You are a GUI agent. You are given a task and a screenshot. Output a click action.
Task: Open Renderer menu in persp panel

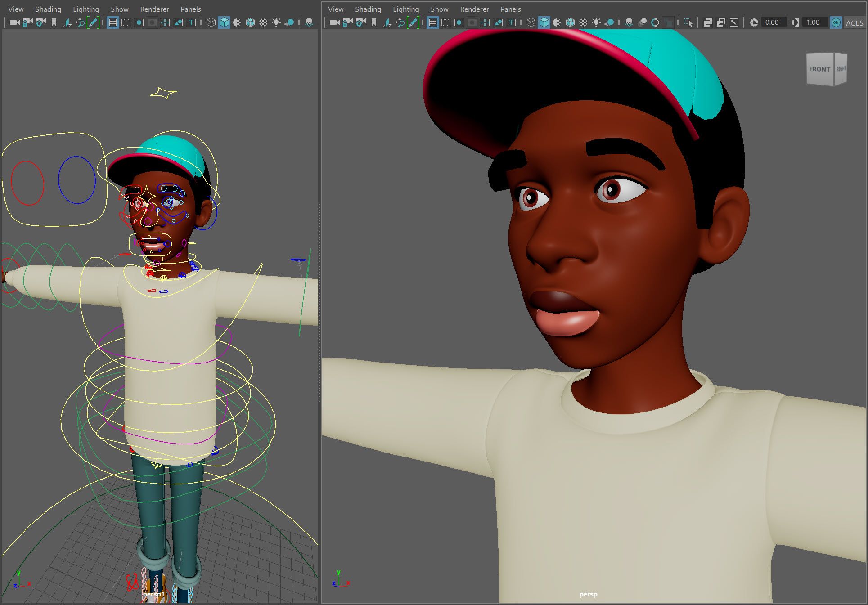coord(474,9)
